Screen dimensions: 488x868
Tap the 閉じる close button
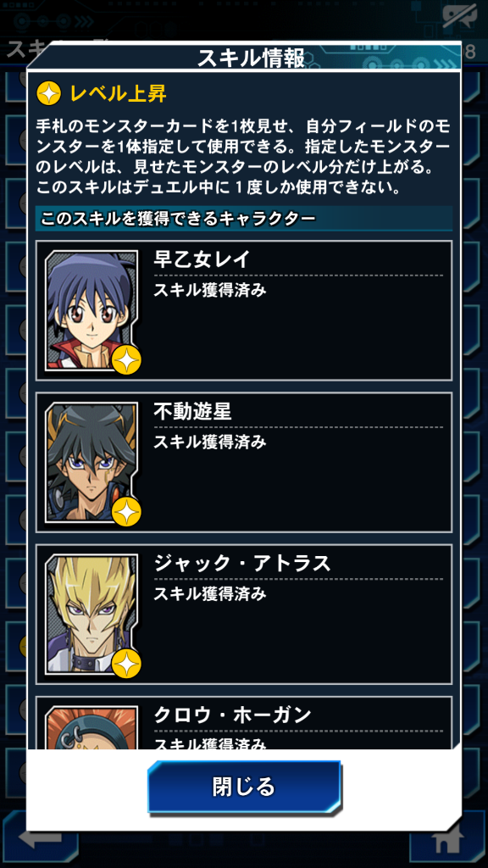point(244,786)
